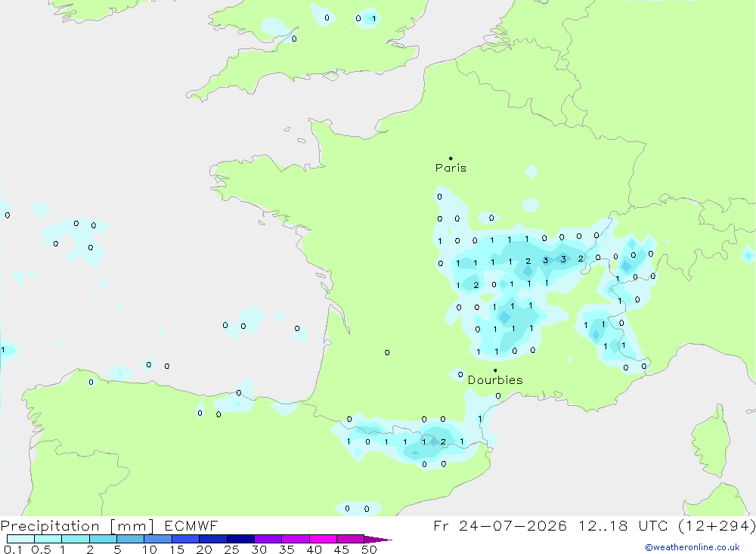Image resolution: width=756 pixels, height=554 pixels.
Task: Click the legend value '10'
Action: (x=150, y=549)
